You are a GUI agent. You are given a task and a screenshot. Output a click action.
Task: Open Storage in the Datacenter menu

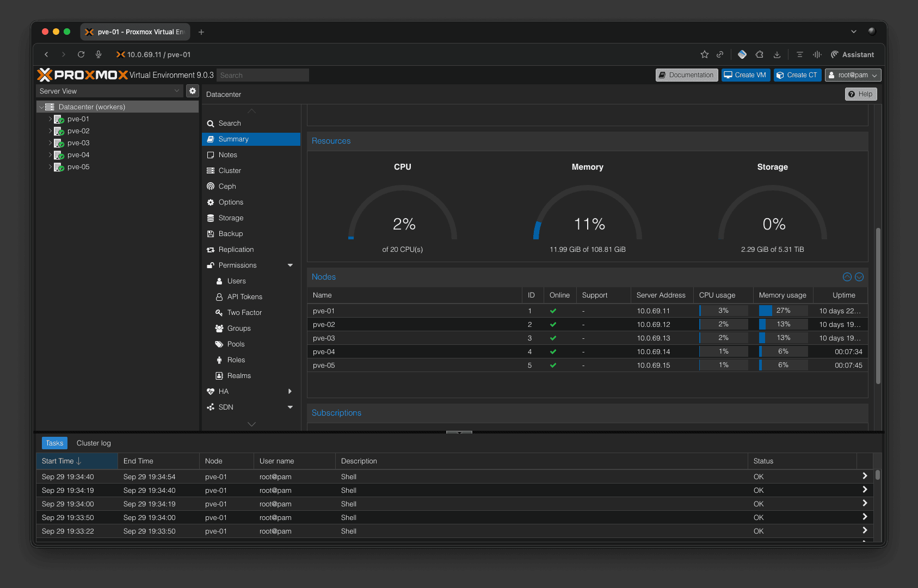(x=251, y=218)
